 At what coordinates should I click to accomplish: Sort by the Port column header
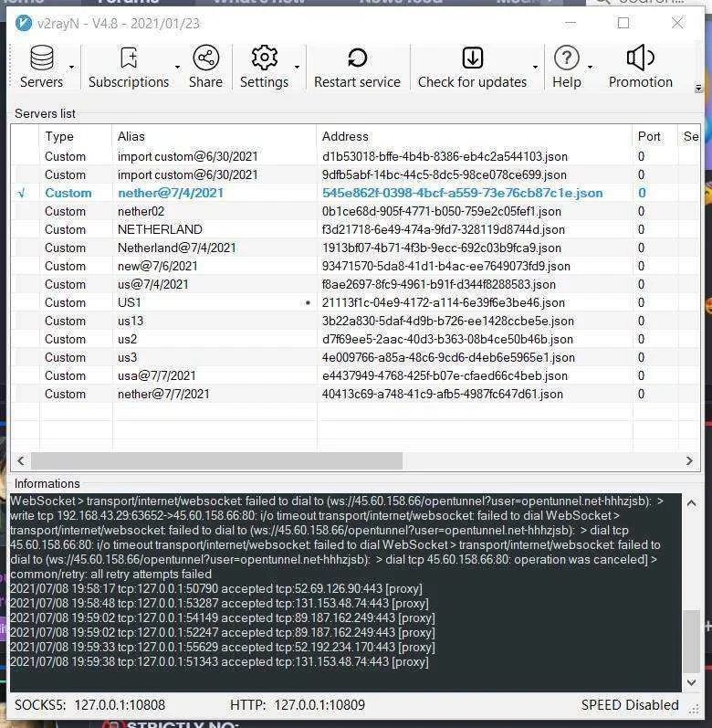point(654,136)
